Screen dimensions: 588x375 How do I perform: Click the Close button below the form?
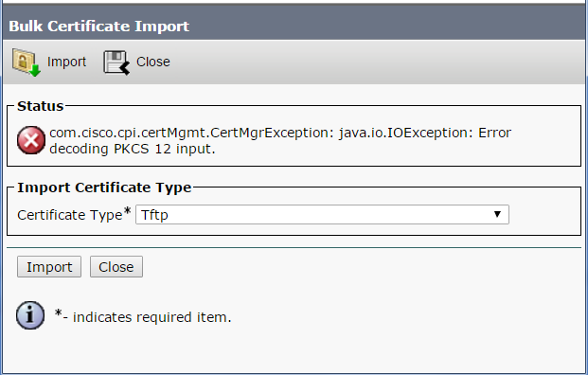coord(116,267)
